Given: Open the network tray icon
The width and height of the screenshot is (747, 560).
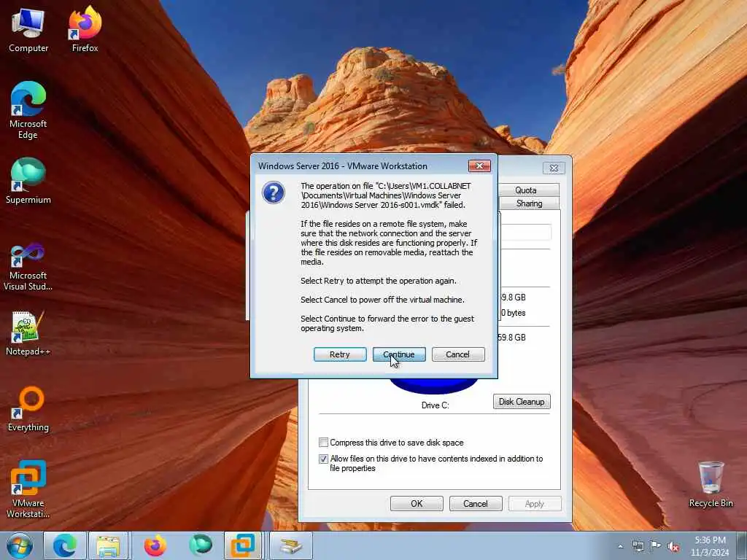Looking at the screenshot, I should tap(638, 546).
